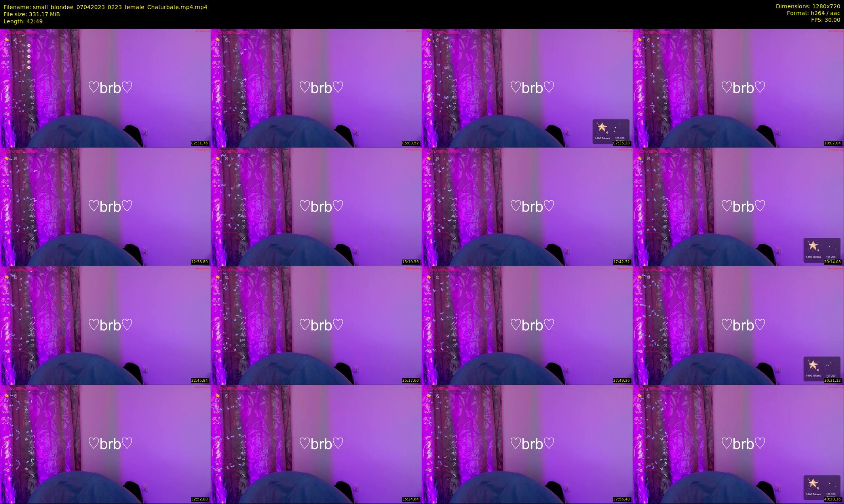
Task: Click the 'Format: h264 / aac' text
Action: pos(814,13)
